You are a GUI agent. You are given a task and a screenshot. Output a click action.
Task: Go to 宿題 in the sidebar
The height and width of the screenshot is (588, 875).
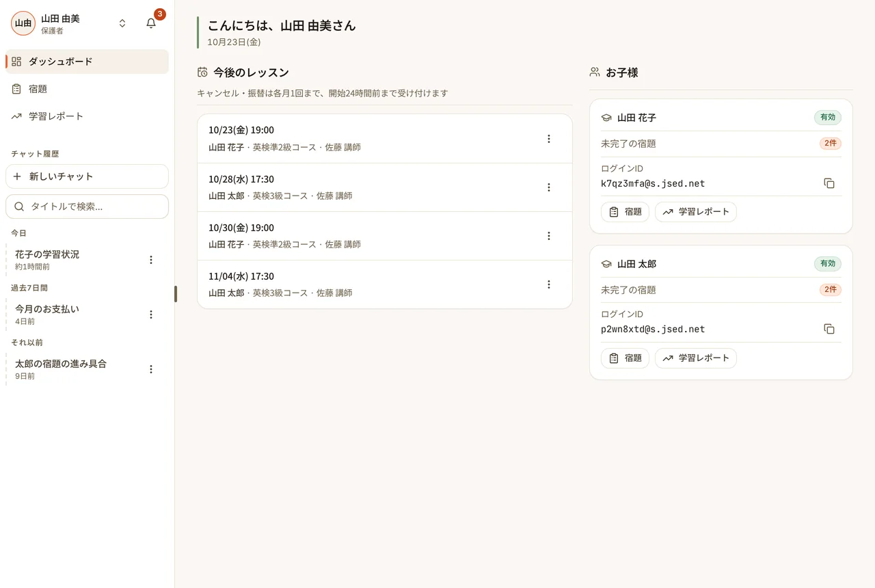point(87,89)
